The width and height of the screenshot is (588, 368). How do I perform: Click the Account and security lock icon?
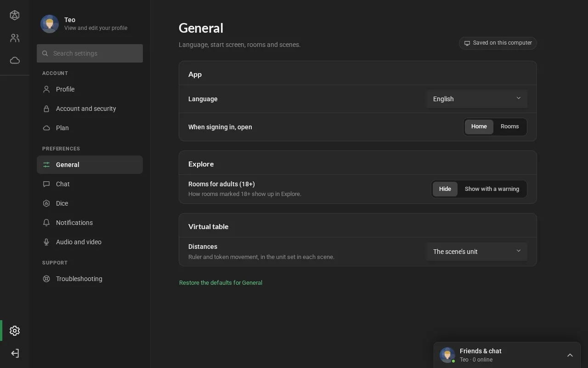(x=46, y=109)
